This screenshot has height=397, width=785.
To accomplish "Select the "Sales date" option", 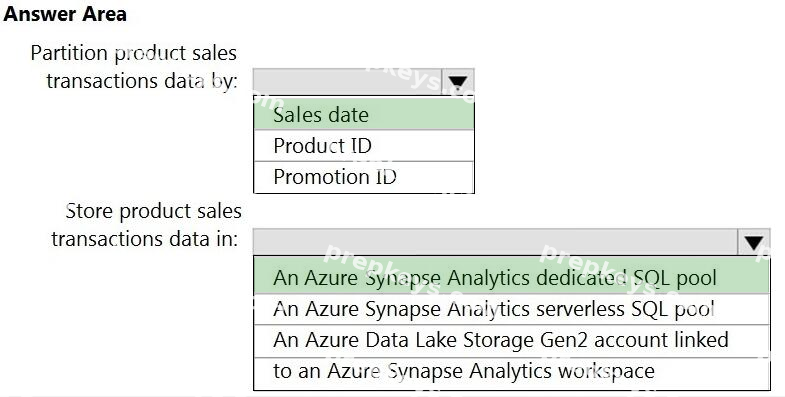I will click(363, 114).
